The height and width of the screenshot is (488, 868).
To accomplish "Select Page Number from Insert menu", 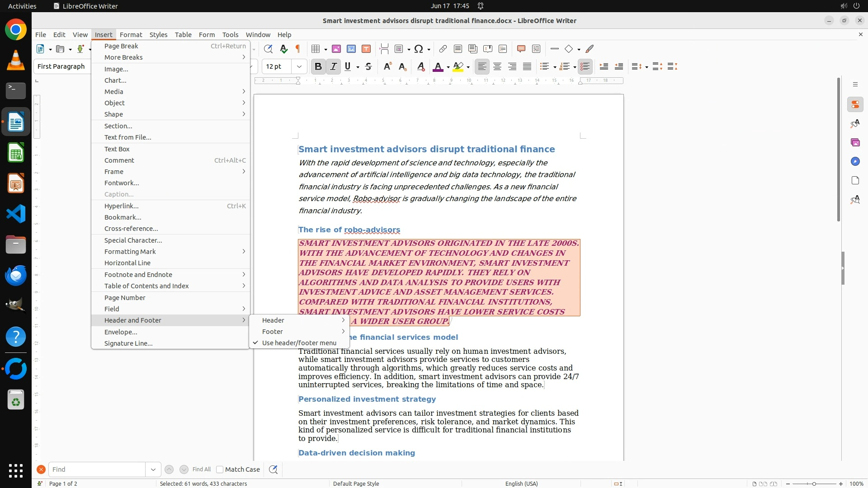I will 125,298.
